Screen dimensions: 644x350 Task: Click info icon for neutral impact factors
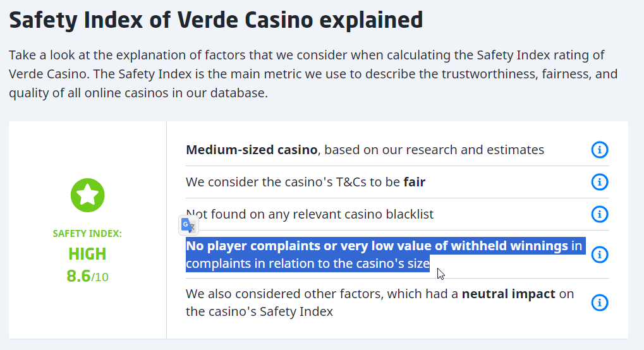[599, 303]
